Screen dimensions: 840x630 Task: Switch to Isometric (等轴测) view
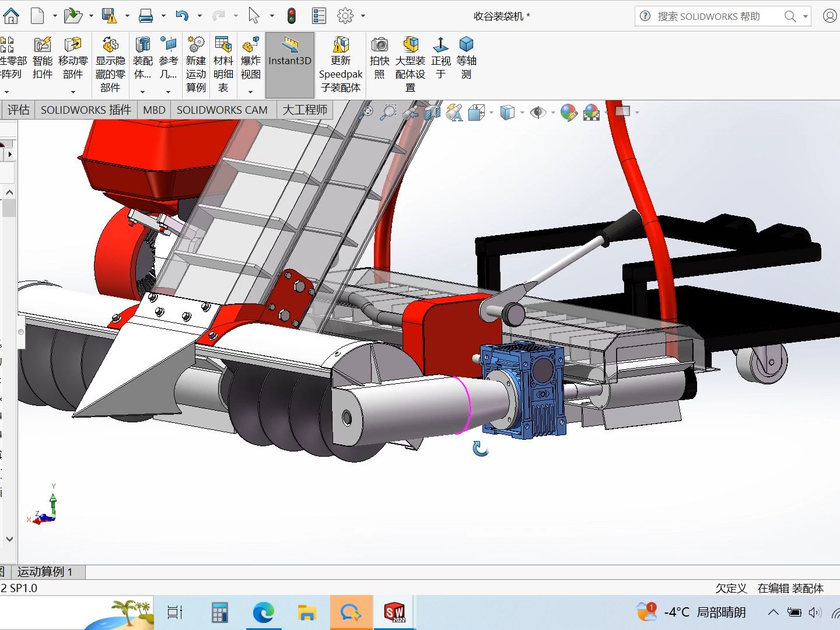click(x=466, y=58)
